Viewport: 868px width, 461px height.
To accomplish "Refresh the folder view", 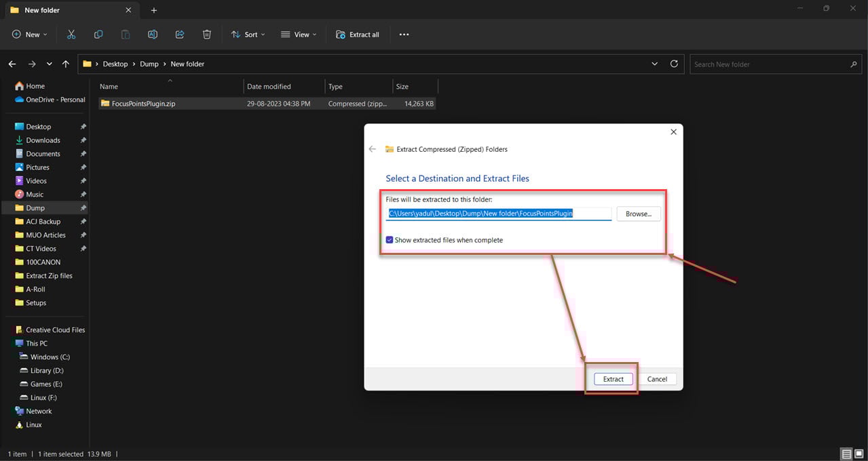I will (674, 64).
